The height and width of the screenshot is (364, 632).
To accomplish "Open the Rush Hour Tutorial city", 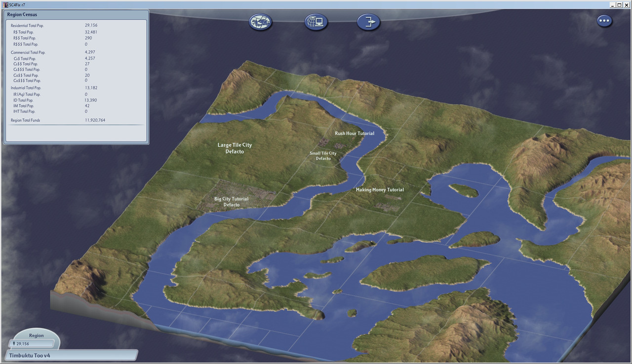I will pos(355,133).
